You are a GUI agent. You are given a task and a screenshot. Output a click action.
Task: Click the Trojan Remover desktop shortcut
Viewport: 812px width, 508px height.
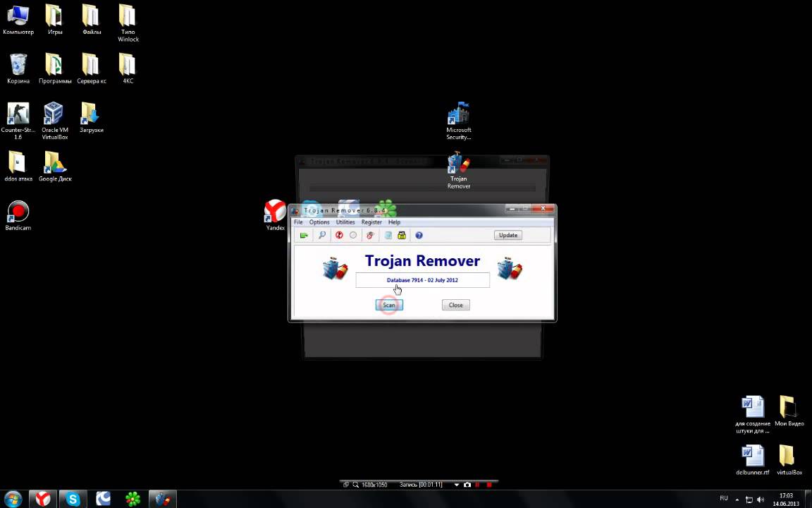[459, 170]
